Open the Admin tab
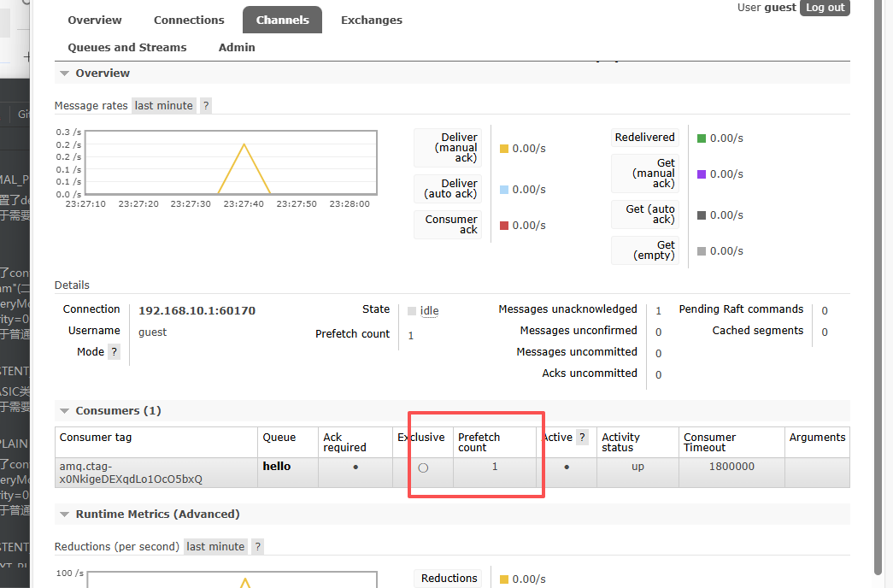This screenshot has width=893, height=588. pos(237,48)
